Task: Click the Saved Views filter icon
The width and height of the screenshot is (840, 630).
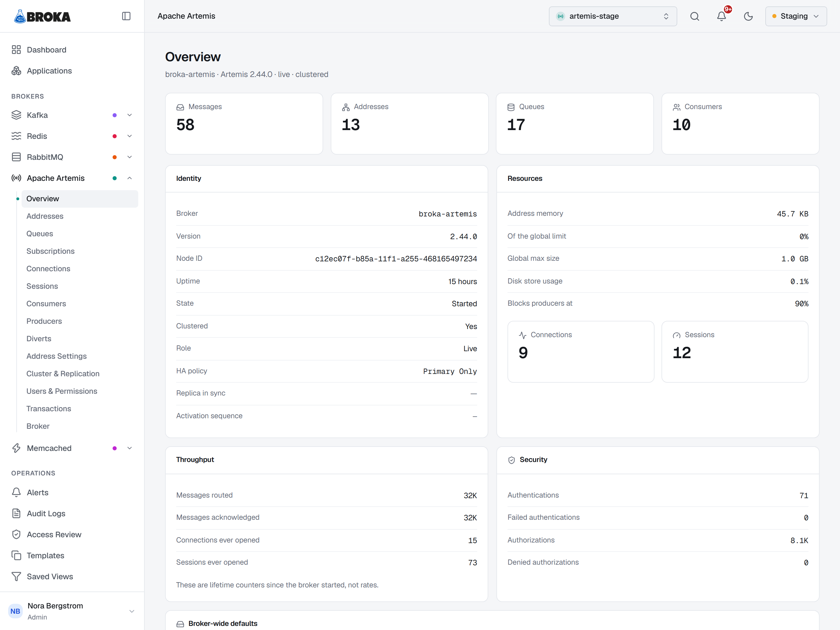Action: [x=16, y=576]
